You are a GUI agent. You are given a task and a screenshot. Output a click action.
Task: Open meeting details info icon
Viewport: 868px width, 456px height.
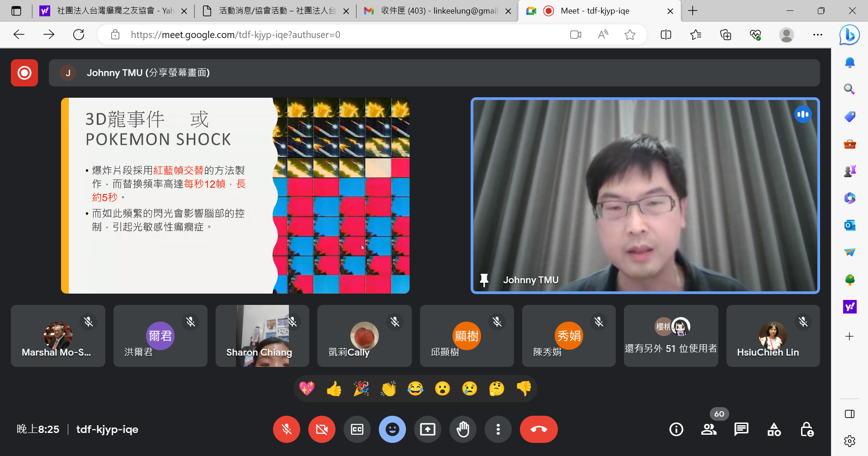[676, 429]
